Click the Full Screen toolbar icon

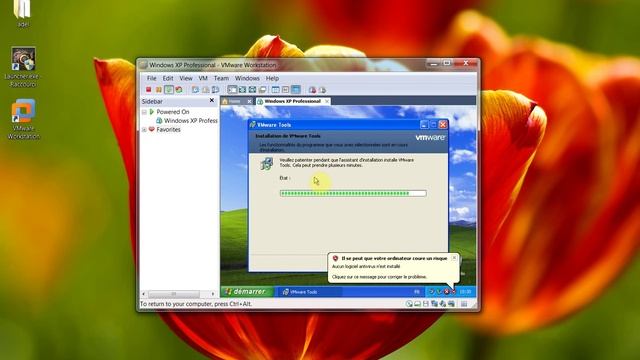[x=253, y=90]
